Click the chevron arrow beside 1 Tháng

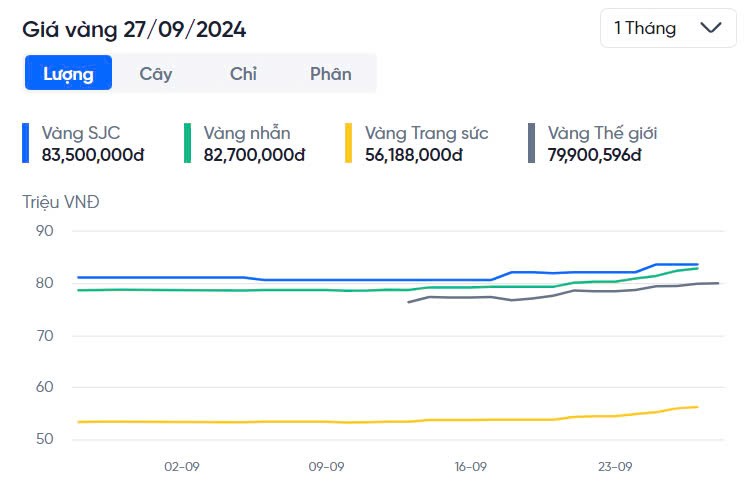[x=712, y=28]
